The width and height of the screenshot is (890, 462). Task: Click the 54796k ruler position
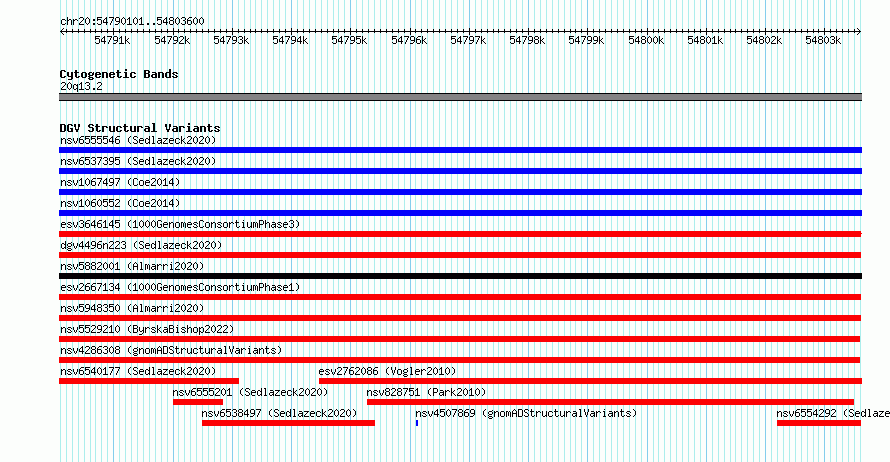pos(409,40)
